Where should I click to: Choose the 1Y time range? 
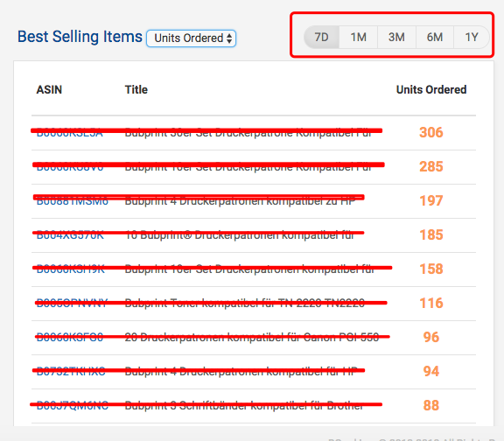tap(472, 38)
